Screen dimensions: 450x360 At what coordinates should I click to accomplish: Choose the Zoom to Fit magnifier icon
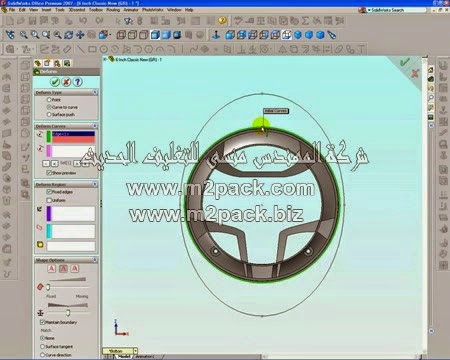(23, 35)
